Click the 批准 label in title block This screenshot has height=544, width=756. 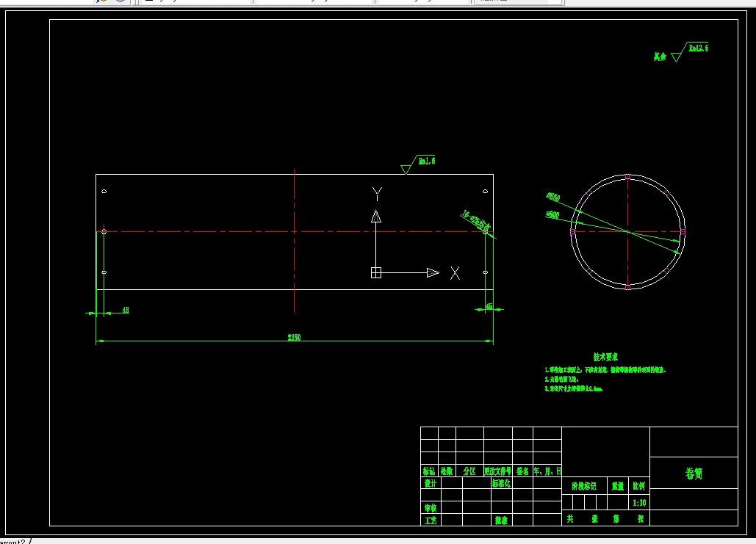click(x=501, y=521)
